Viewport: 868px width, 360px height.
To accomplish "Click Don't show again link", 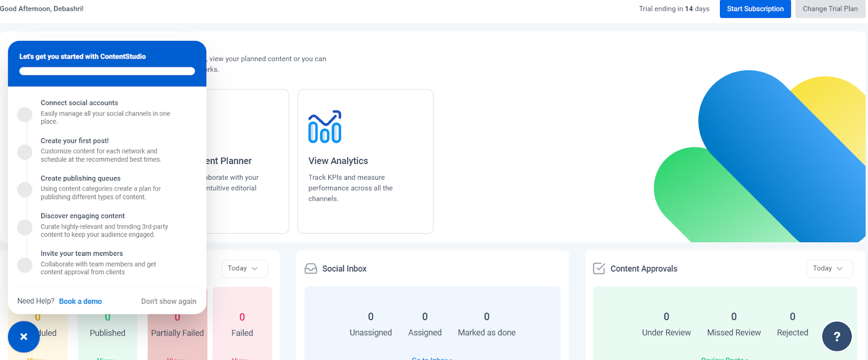I will pos(169,301).
